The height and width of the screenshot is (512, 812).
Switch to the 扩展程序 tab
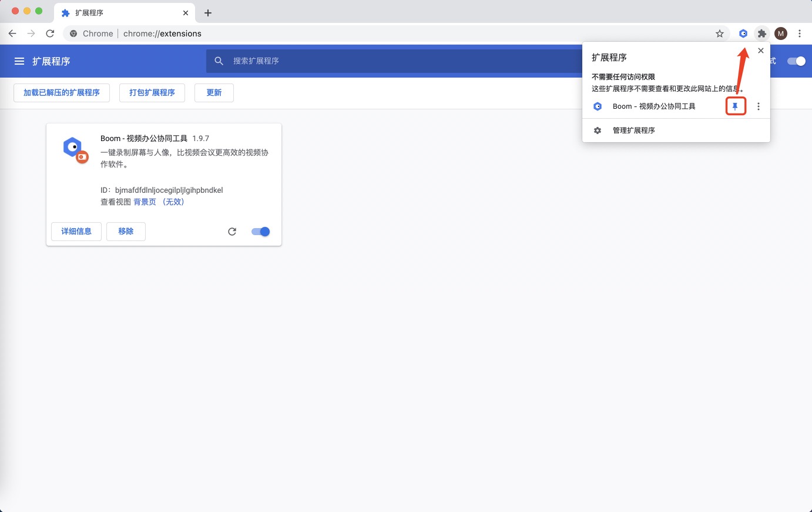[x=118, y=12]
